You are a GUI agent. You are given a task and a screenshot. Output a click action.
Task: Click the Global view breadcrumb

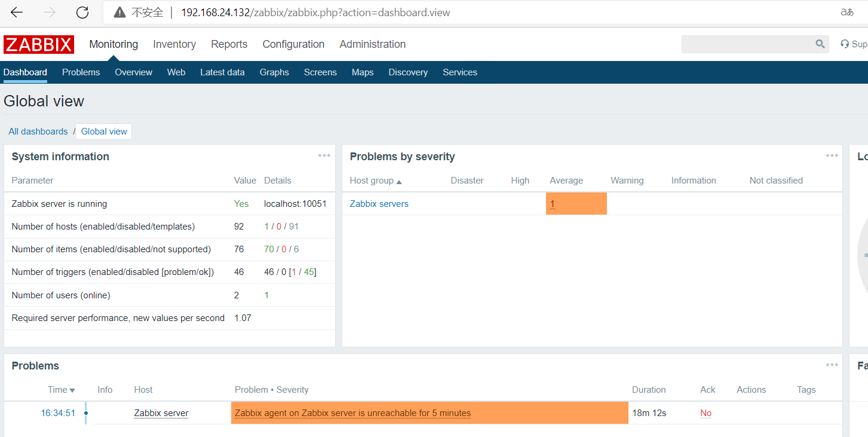pos(104,132)
